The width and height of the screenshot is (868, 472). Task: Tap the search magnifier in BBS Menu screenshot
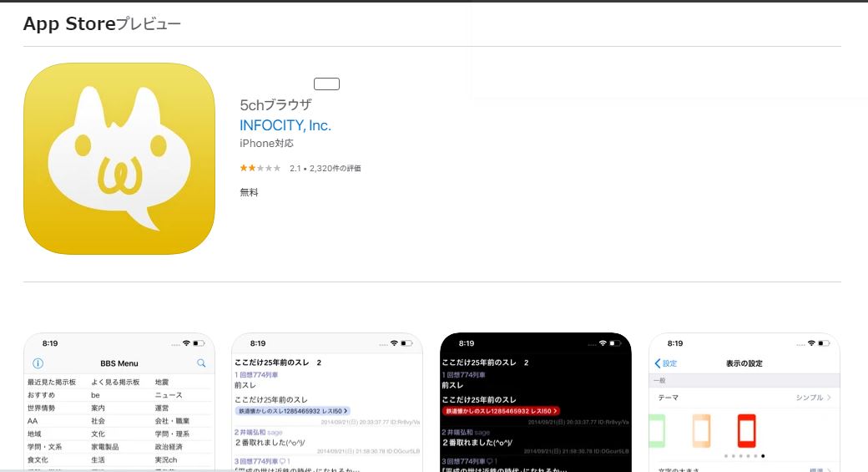pyautogui.click(x=201, y=363)
